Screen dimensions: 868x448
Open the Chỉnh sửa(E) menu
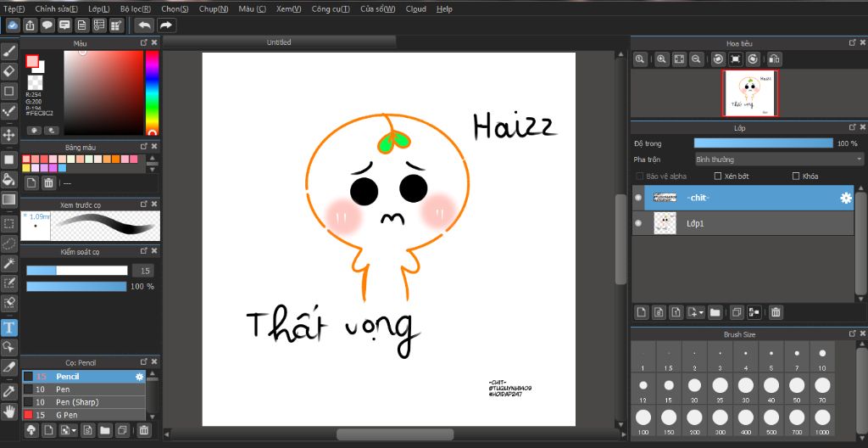coord(57,8)
